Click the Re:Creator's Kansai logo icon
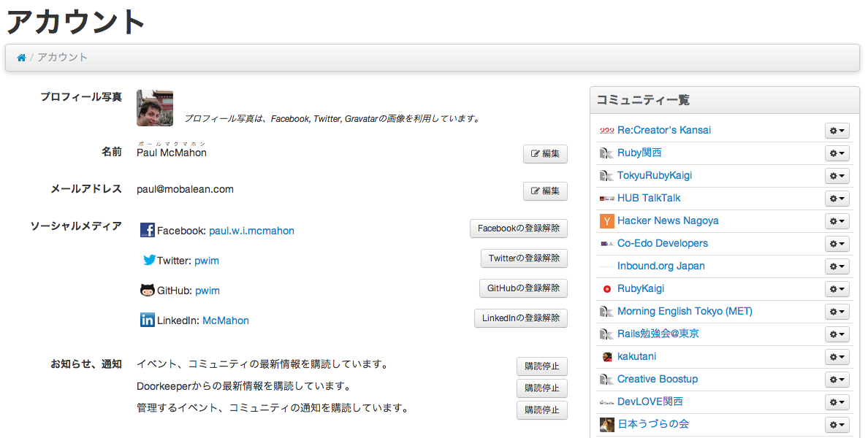The width and height of the screenshot is (868, 438). [x=606, y=131]
